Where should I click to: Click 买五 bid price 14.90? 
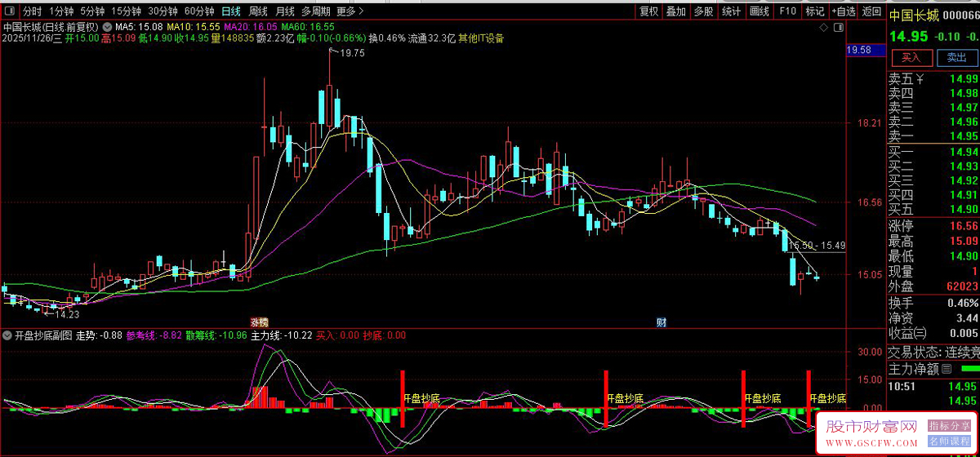pyautogui.click(x=963, y=209)
